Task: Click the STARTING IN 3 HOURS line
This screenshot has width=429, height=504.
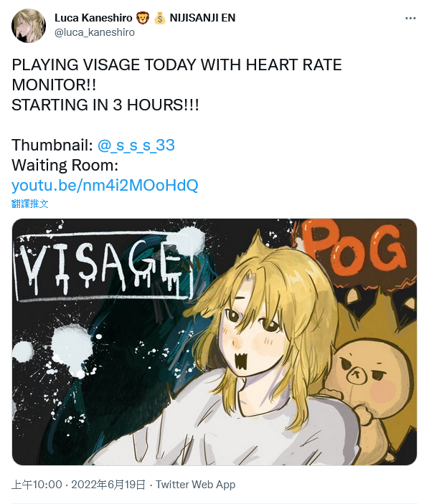Action: [105, 105]
